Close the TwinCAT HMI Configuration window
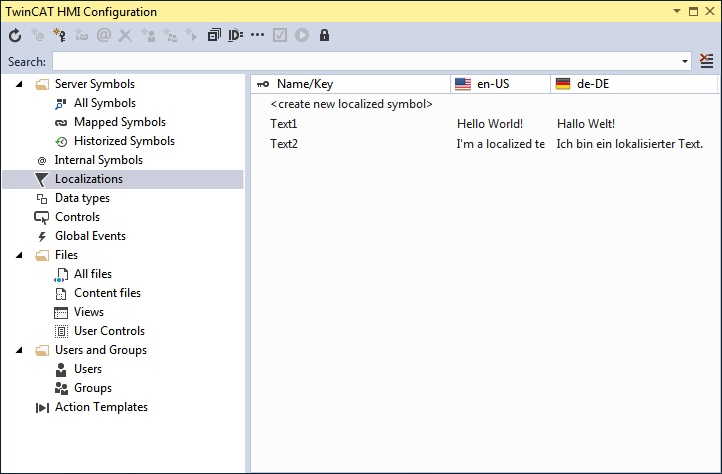 coord(710,11)
